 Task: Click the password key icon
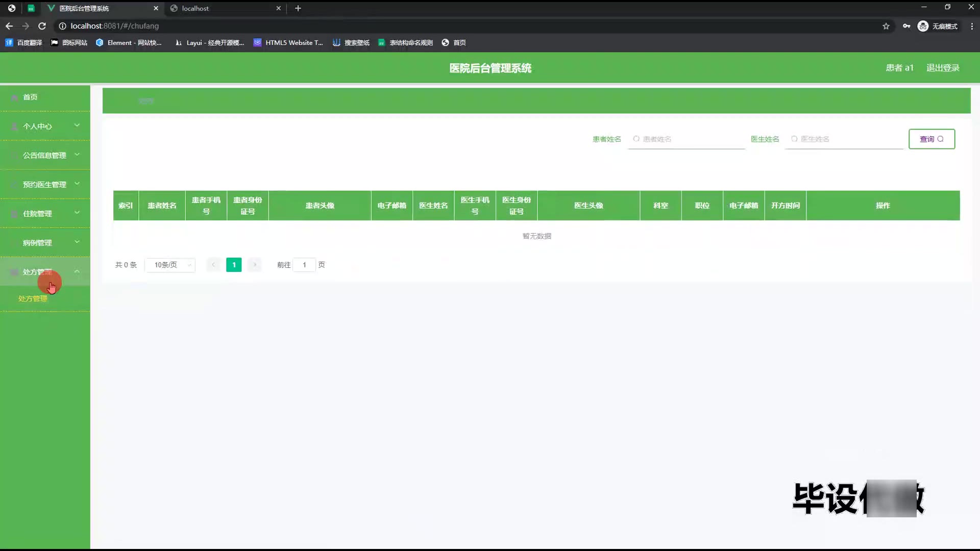(x=906, y=26)
